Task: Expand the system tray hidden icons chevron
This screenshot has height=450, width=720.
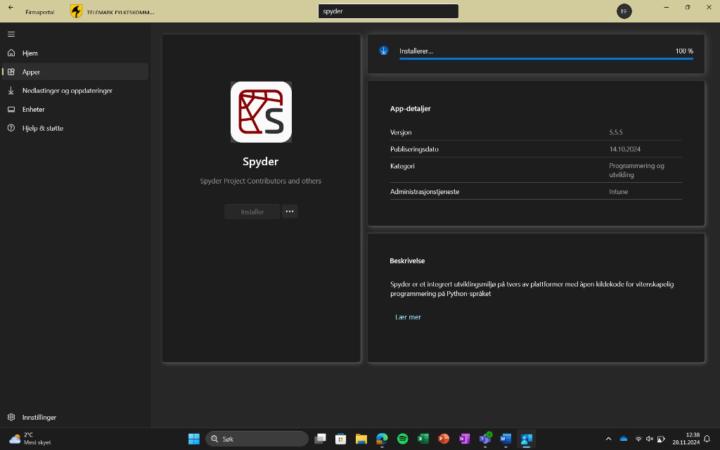Action: click(x=608, y=439)
